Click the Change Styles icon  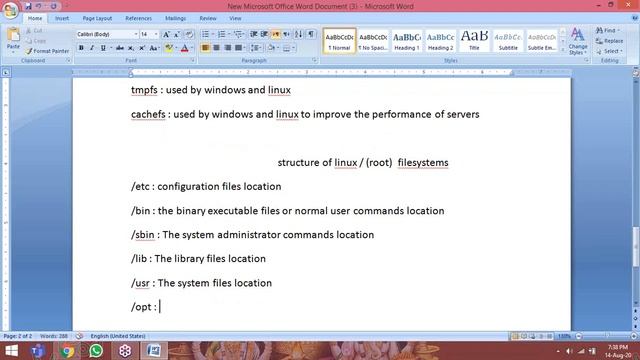coord(578,41)
